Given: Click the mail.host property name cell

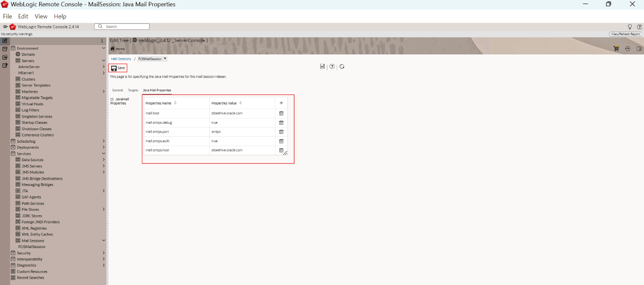Looking at the screenshot, I should 177,113.
